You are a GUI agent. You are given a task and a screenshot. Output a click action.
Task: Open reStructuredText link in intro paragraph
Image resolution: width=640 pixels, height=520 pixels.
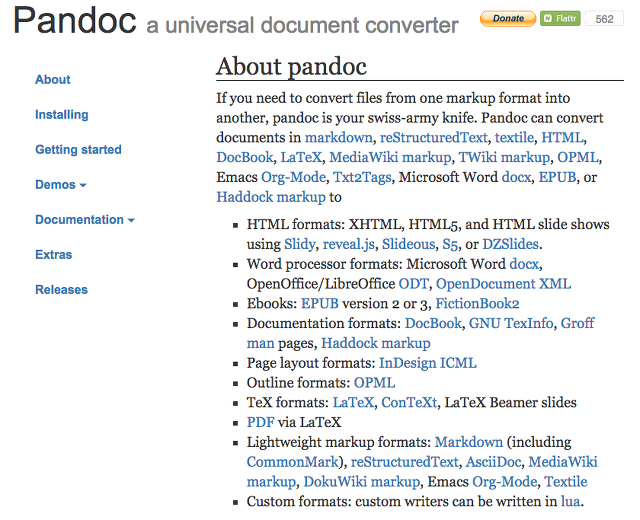coord(433,137)
